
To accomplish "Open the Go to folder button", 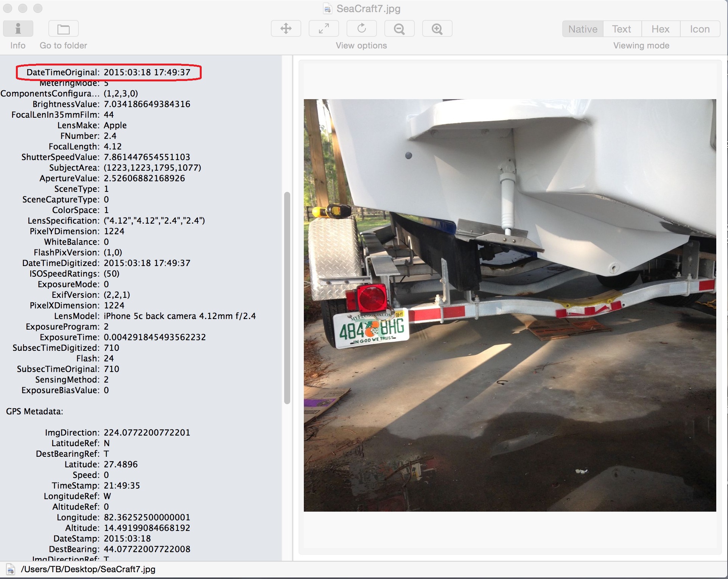I will [63, 29].
